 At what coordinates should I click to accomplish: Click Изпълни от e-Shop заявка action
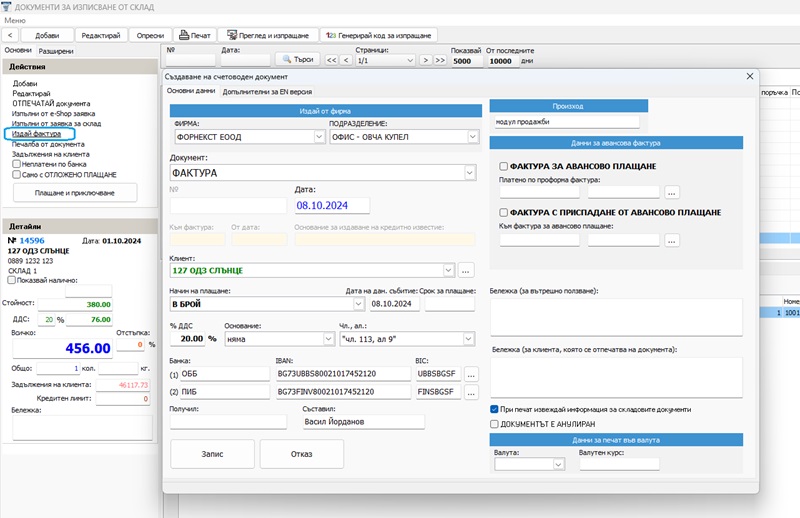point(53,113)
